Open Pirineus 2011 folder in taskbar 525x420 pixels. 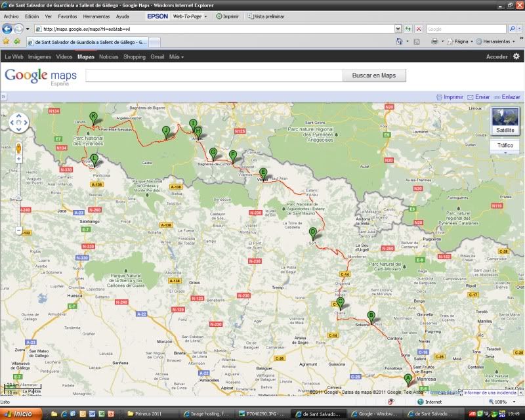148,414
